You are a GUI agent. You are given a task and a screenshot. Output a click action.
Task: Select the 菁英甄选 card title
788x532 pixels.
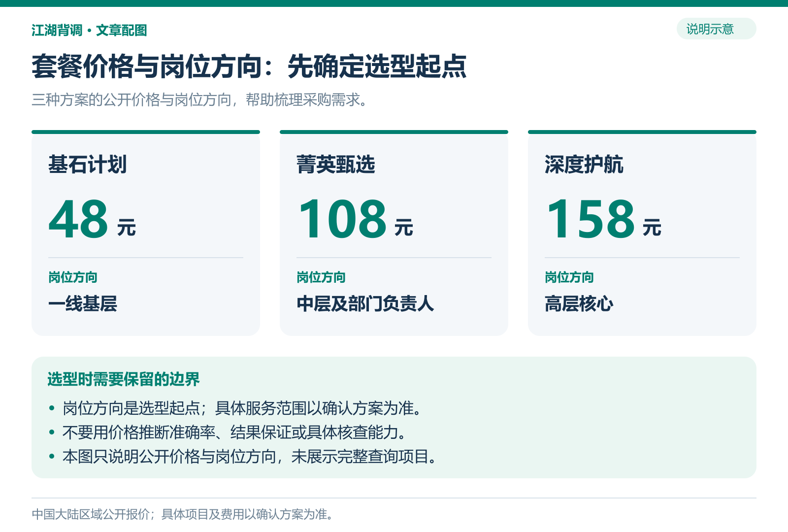336,165
